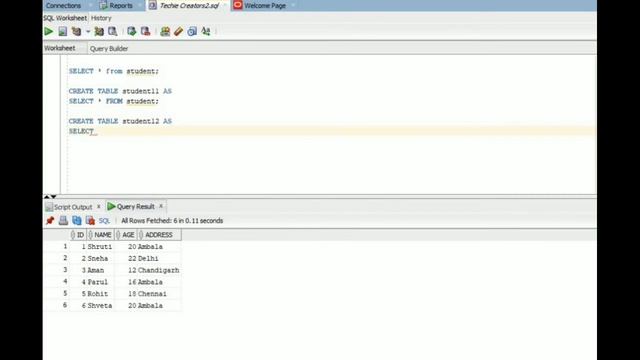
Task: Switch to the Connections tab
Action: click(x=63, y=6)
